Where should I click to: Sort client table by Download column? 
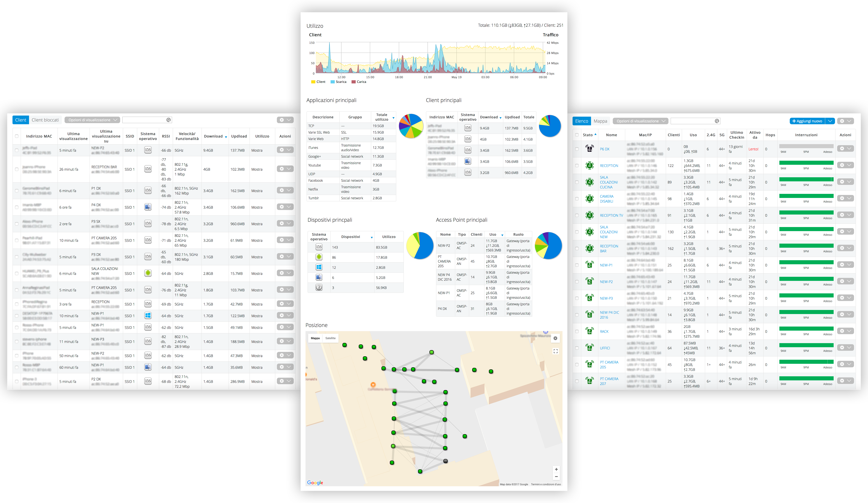coord(215,136)
